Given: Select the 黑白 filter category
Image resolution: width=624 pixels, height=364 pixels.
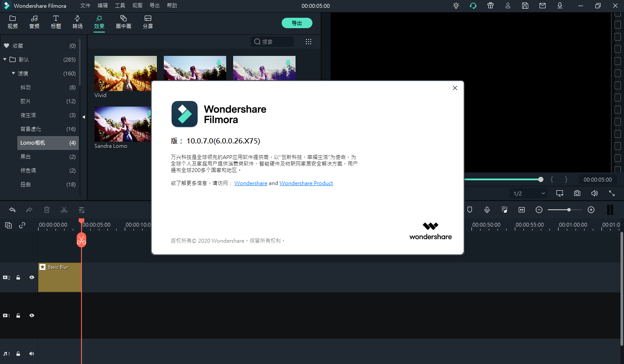Looking at the screenshot, I should point(48,157).
